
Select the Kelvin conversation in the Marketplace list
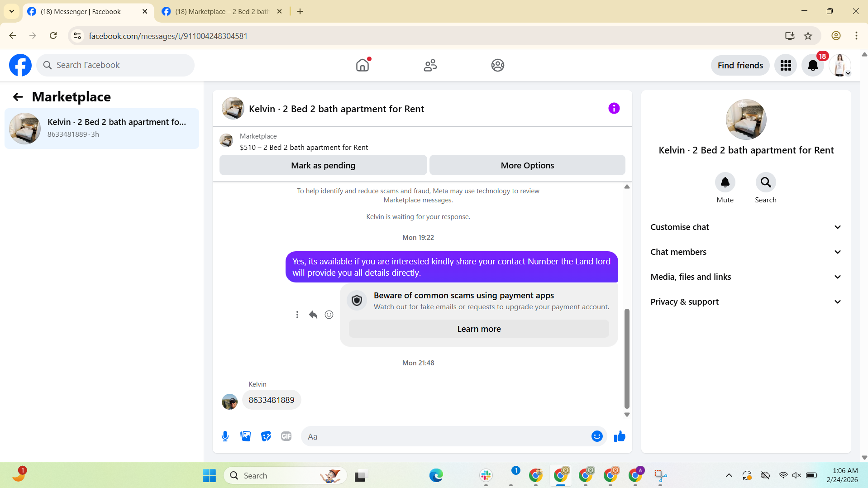(102, 129)
